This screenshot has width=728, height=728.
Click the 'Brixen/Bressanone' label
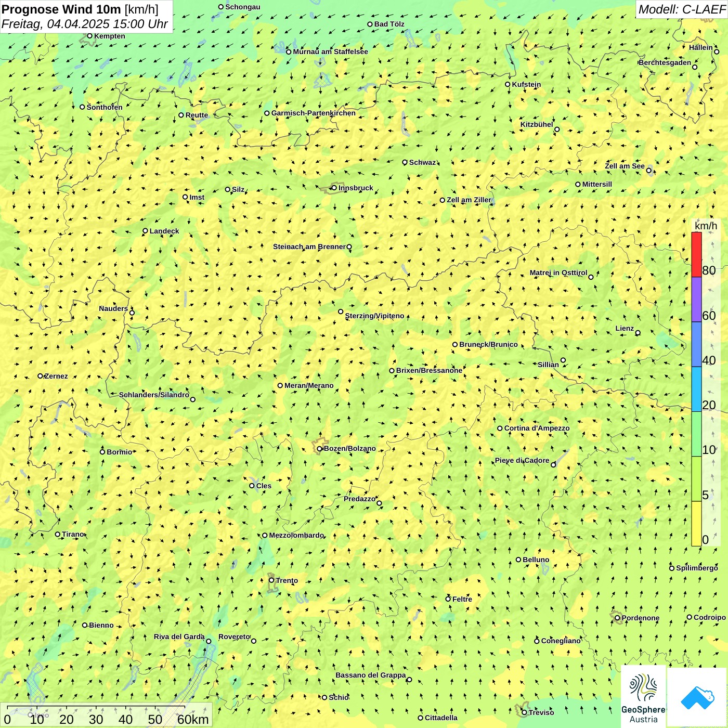(x=429, y=370)
